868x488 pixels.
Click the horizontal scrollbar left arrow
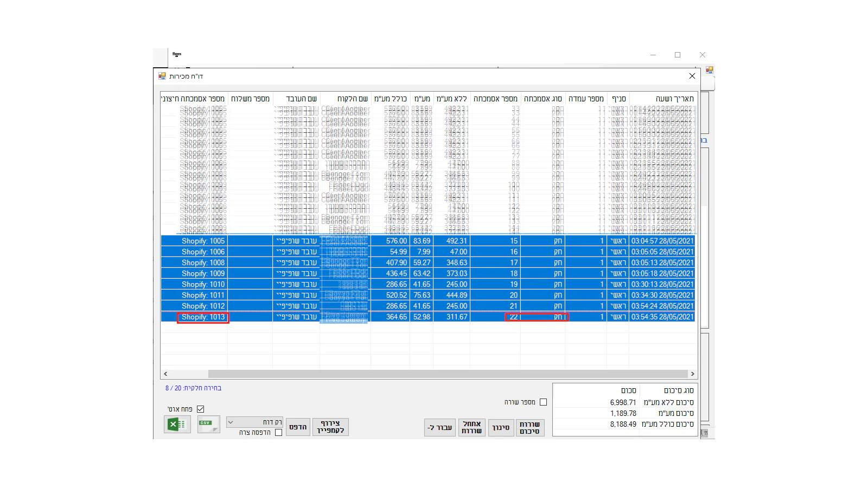(x=165, y=374)
